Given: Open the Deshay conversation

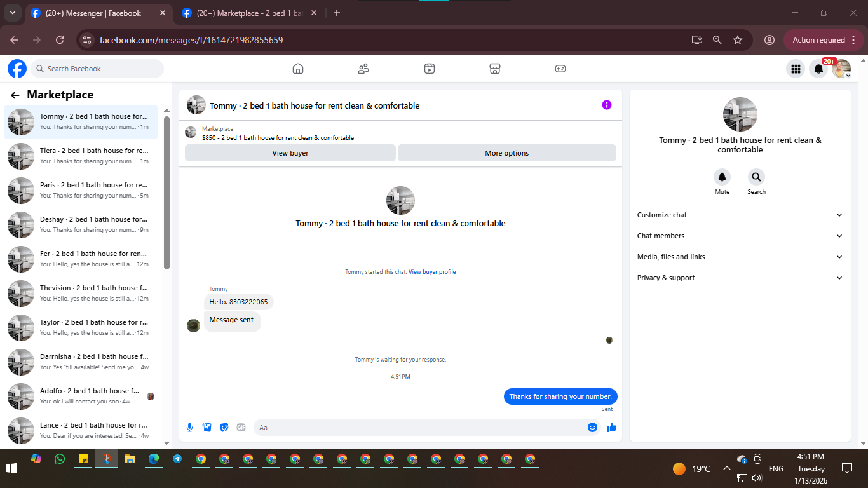Looking at the screenshot, I should (x=81, y=224).
